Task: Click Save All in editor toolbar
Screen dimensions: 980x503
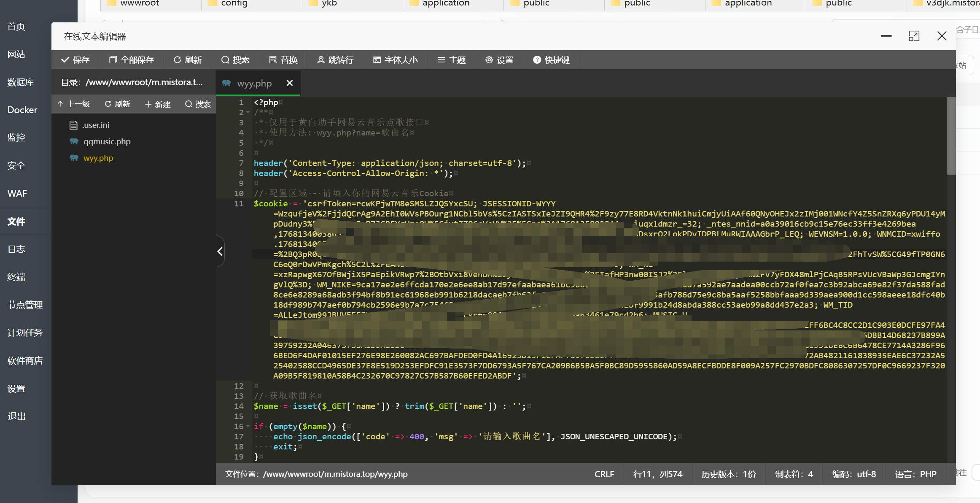Action: coord(132,60)
